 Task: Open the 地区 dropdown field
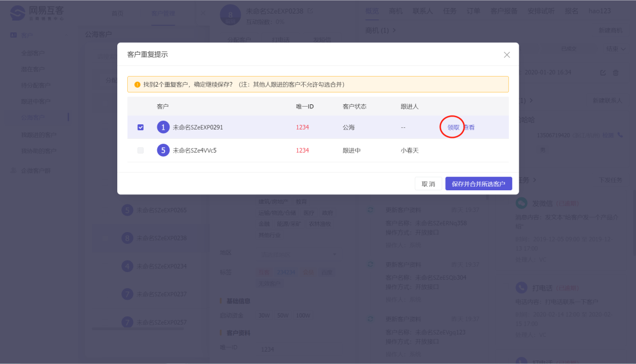coord(297,254)
